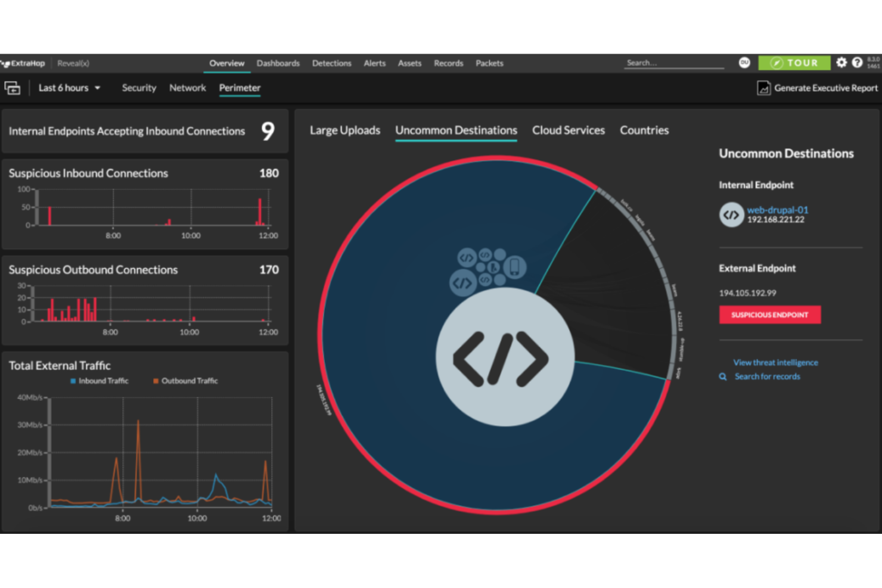Click the help question mark icon

pyautogui.click(x=857, y=63)
